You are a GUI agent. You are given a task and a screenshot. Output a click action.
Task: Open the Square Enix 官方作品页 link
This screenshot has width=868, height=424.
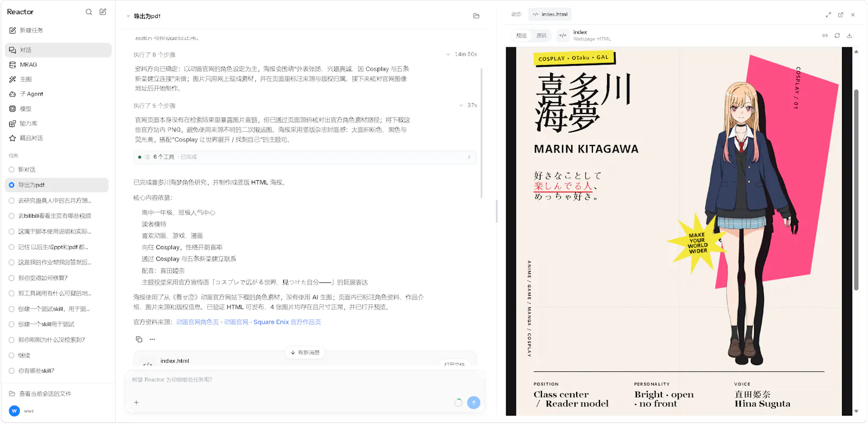[x=288, y=322]
